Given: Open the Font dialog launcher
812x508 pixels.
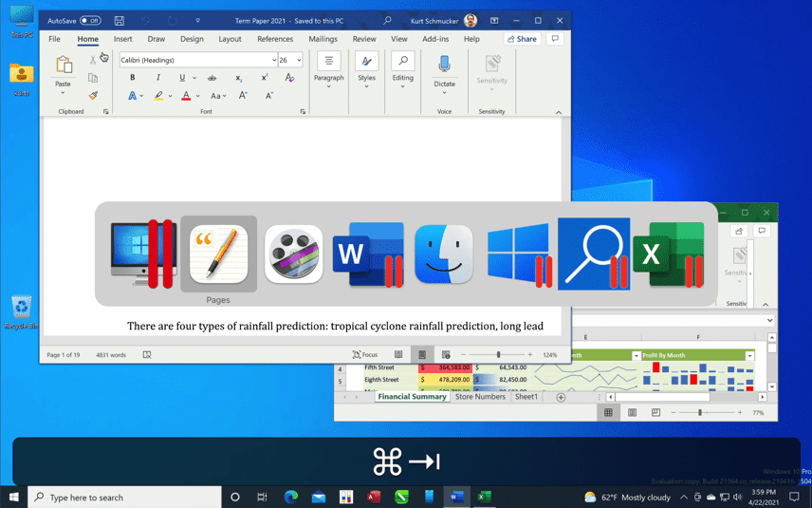Looking at the screenshot, I should (x=303, y=111).
